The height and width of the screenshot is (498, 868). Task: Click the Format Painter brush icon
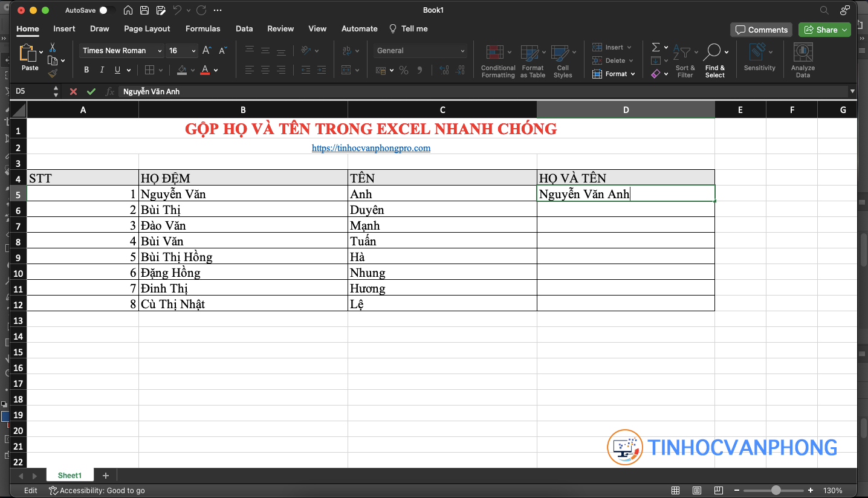click(53, 73)
